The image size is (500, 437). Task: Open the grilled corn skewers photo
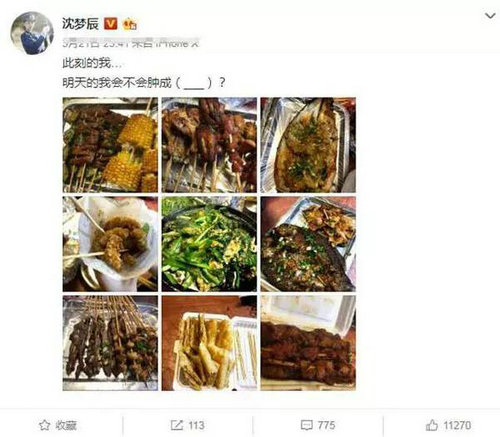(x=110, y=145)
